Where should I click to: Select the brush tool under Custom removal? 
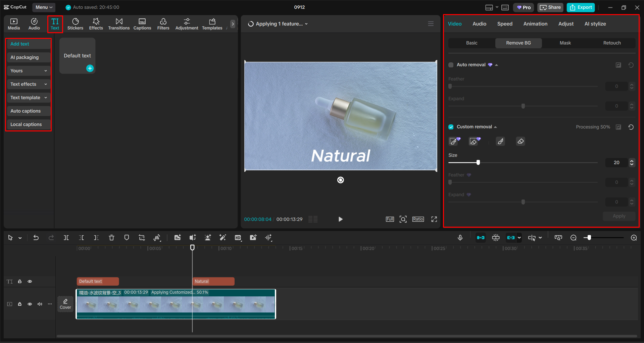click(x=500, y=141)
